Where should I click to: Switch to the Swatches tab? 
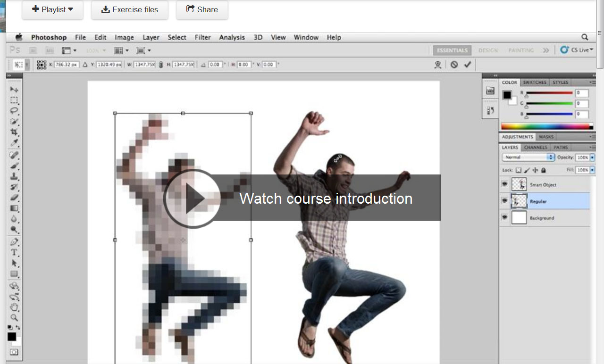point(535,83)
